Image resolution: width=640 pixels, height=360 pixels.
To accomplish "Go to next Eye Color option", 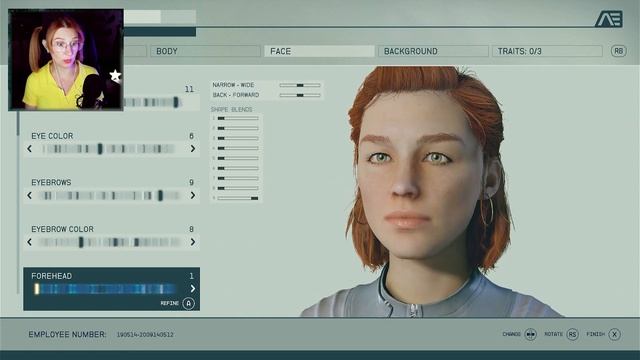I will [193, 149].
